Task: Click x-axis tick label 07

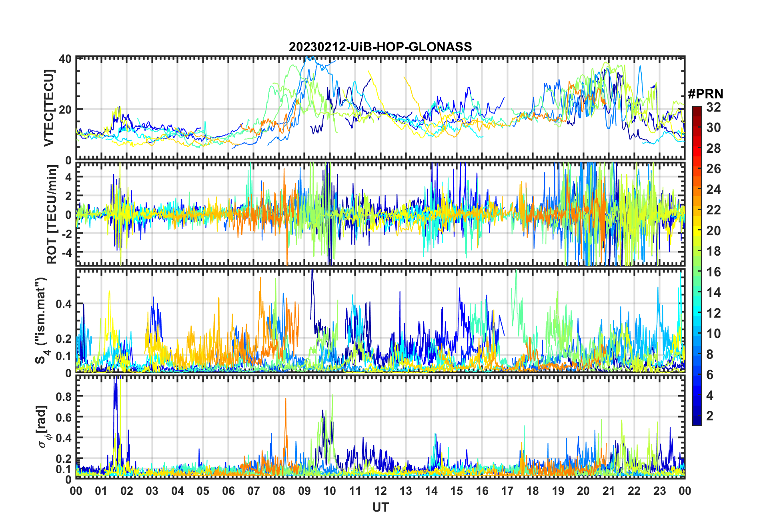Action: pyautogui.click(x=254, y=491)
